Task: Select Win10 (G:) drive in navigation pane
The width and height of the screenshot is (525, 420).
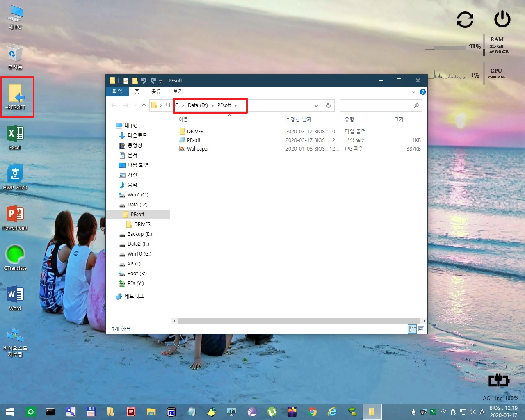Action: click(139, 254)
